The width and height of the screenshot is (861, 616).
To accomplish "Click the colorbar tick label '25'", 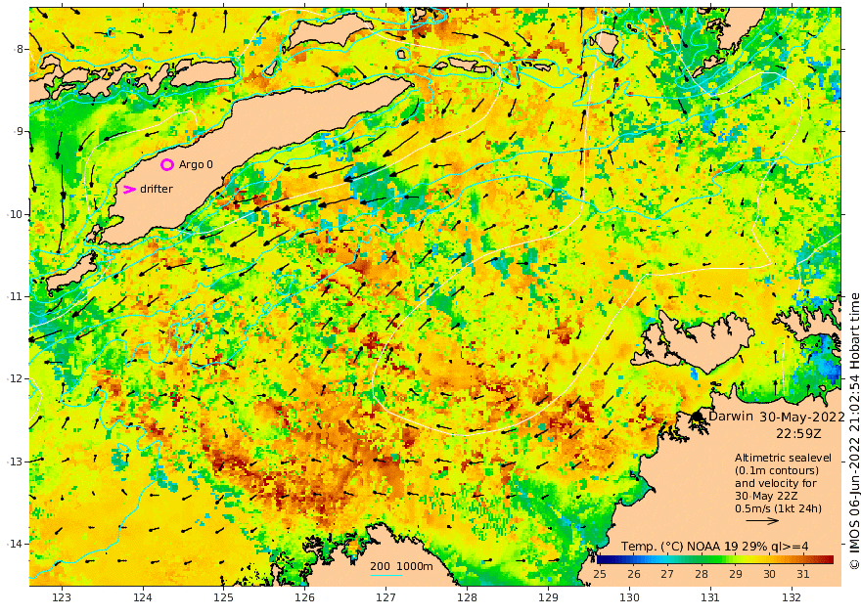I will [x=600, y=574].
